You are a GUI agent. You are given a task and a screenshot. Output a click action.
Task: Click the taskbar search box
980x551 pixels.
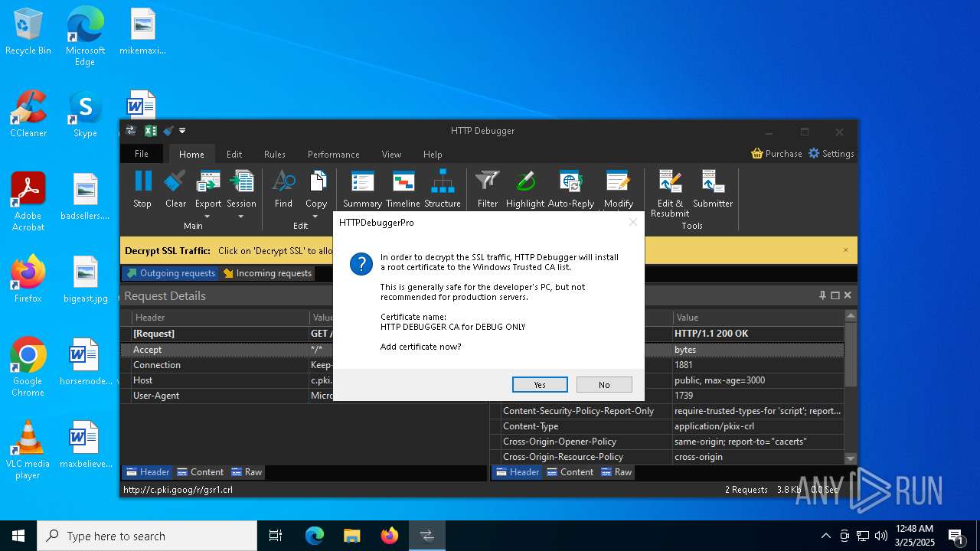pyautogui.click(x=147, y=536)
